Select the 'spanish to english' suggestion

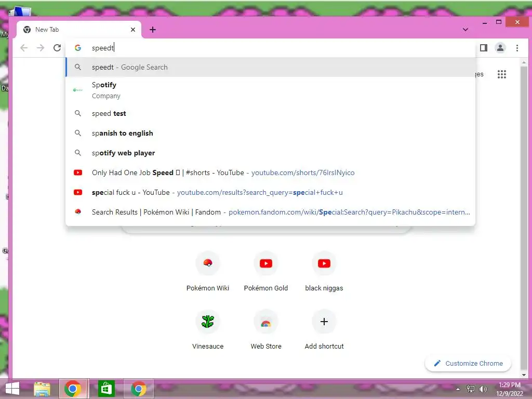point(270,133)
